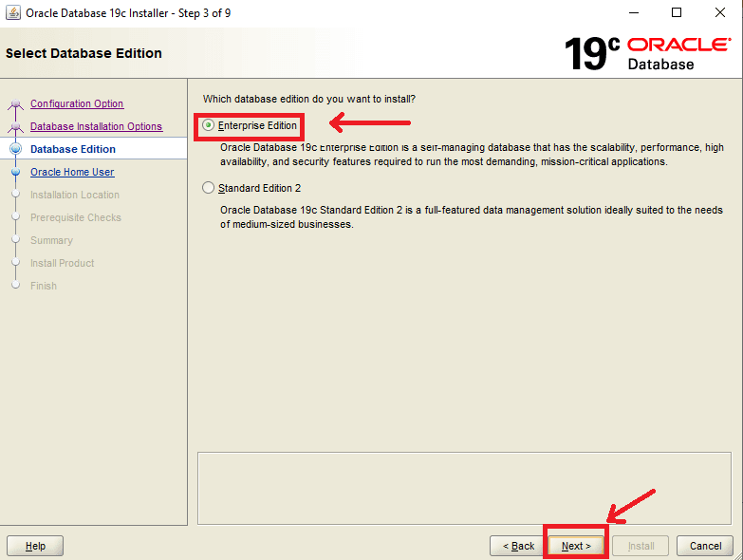Maximize the installer window
The height and width of the screenshot is (560, 743).
[676, 13]
